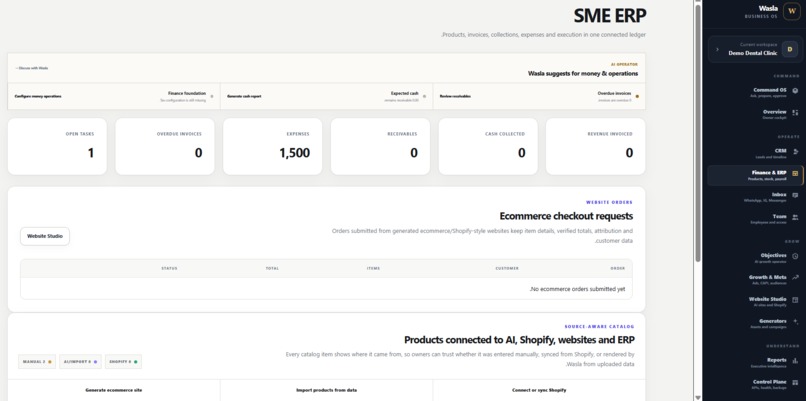The width and height of the screenshot is (806, 401).
Task: Click the RECEIVABLES card
Action: (x=380, y=147)
